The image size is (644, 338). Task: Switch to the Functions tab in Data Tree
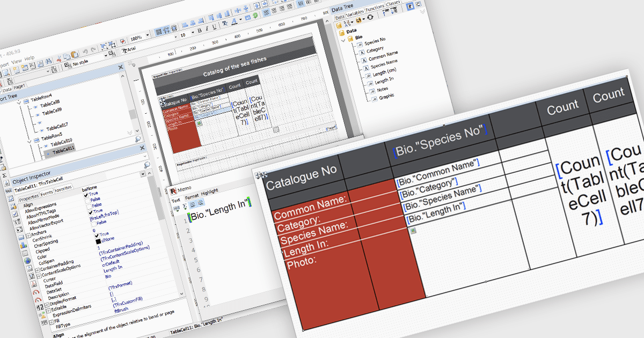click(375, 8)
